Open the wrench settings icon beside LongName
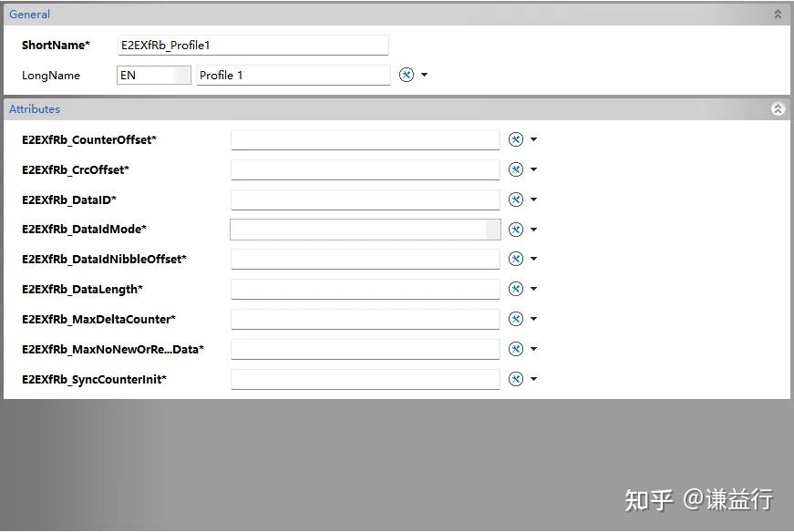 [406, 75]
